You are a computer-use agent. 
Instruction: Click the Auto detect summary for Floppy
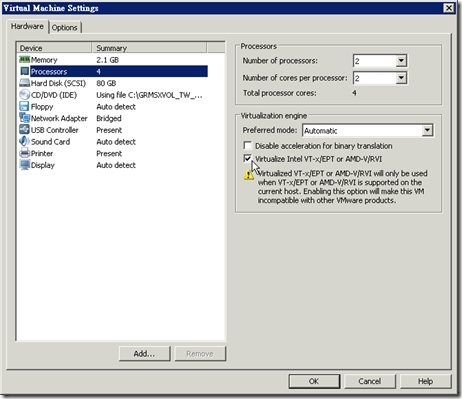(116, 107)
